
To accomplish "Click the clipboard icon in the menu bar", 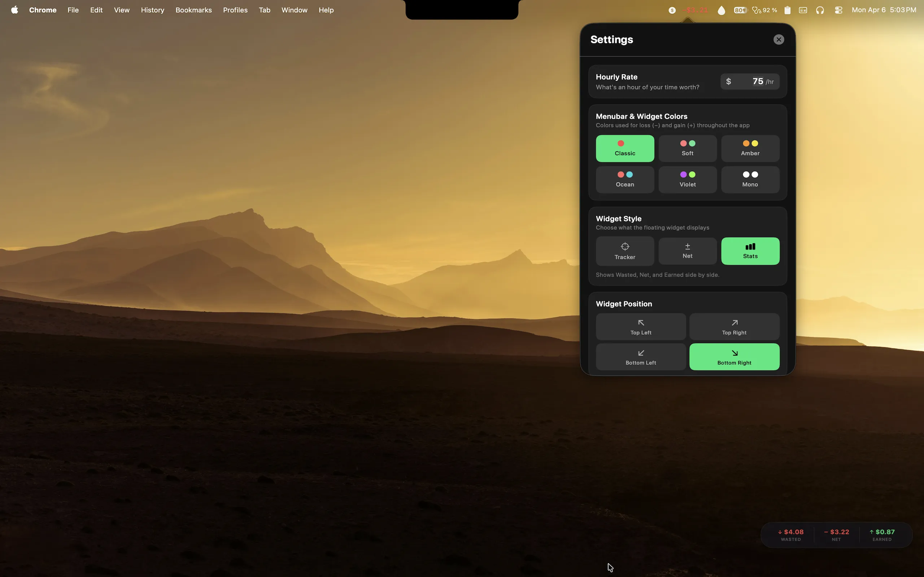I will [x=787, y=10].
